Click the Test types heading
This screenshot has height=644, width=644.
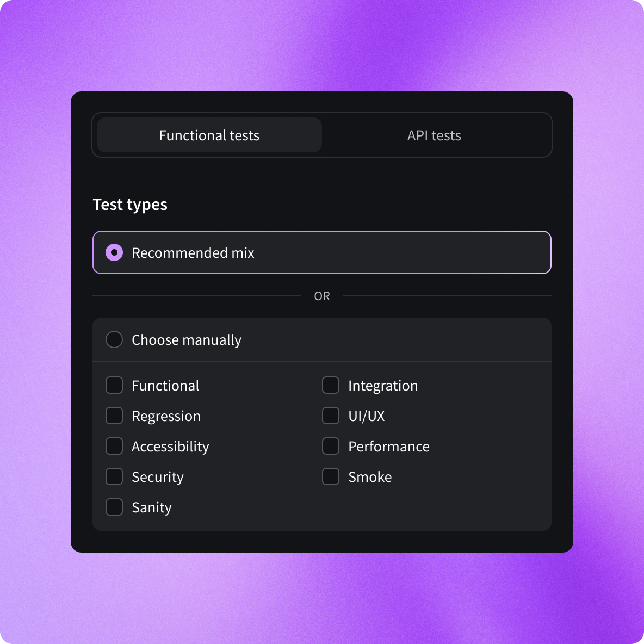pyautogui.click(x=130, y=204)
